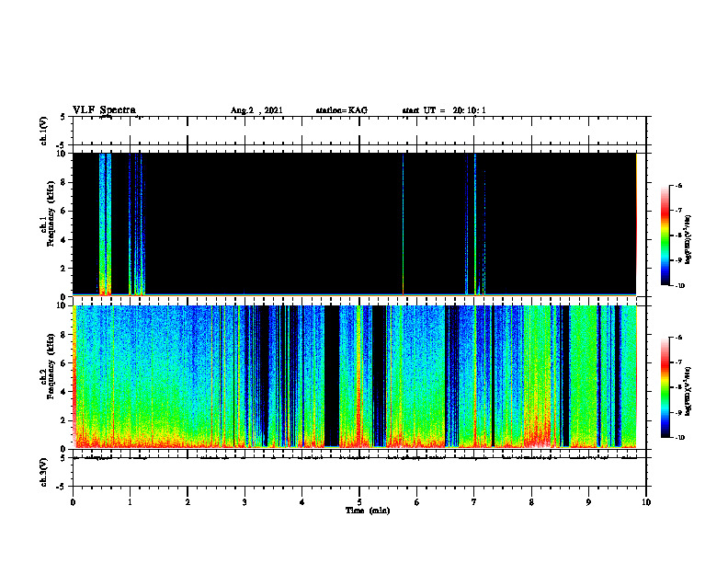Click the ch.1 voltage waveform panel
The image size is (728, 563).
click(359, 131)
